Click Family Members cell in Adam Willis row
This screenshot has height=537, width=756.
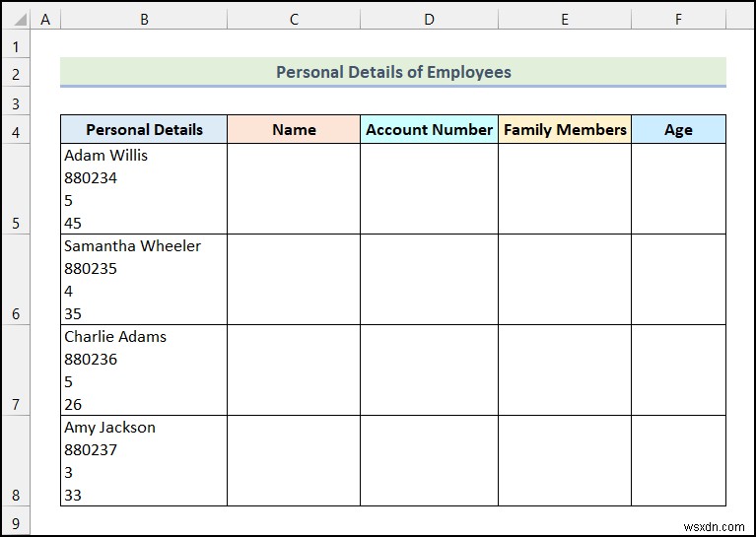[x=565, y=189]
